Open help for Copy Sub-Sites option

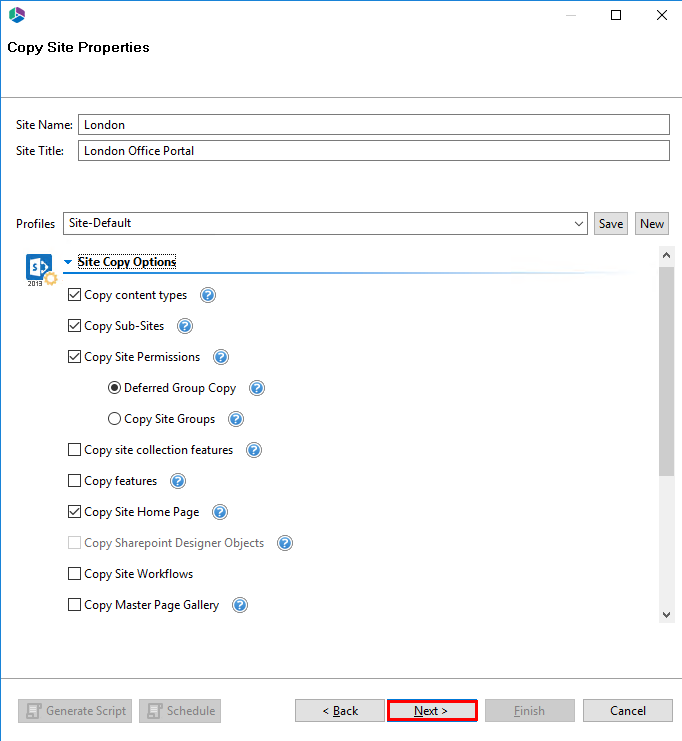point(184,326)
